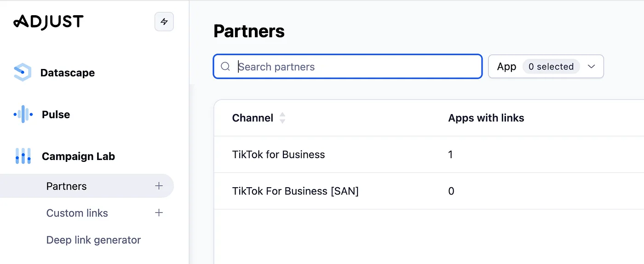
Task: Open the Deep link generator
Action: pos(94,240)
